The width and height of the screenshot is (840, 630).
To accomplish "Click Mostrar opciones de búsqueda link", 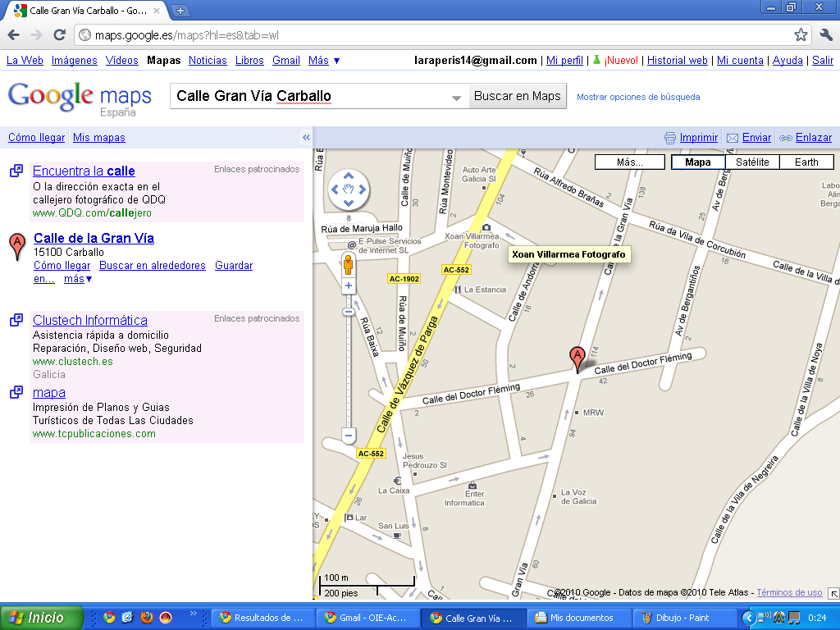I will tap(638, 97).
